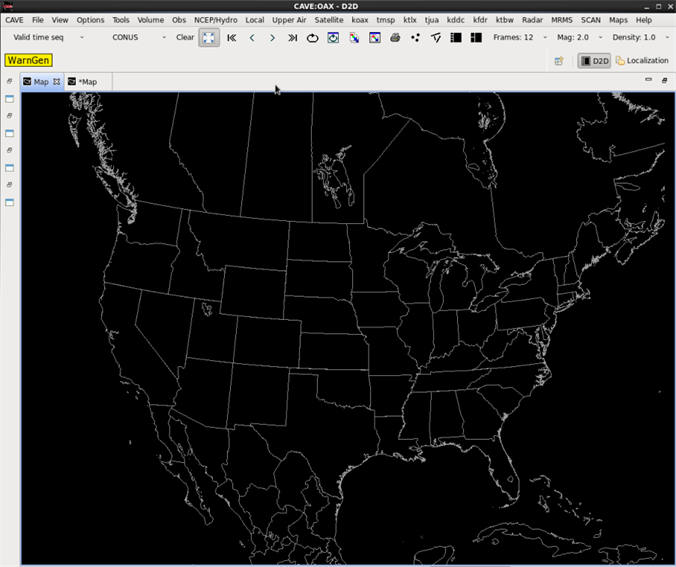Open the Upper Air menu
The height and width of the screenshot is (567, 676).
289,20
